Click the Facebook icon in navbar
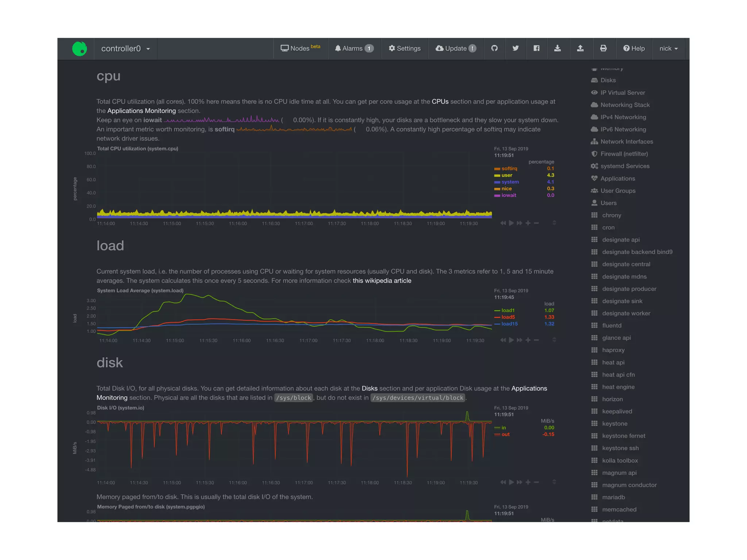The width and height of the screenshot is (747, 560). [536, 48]
